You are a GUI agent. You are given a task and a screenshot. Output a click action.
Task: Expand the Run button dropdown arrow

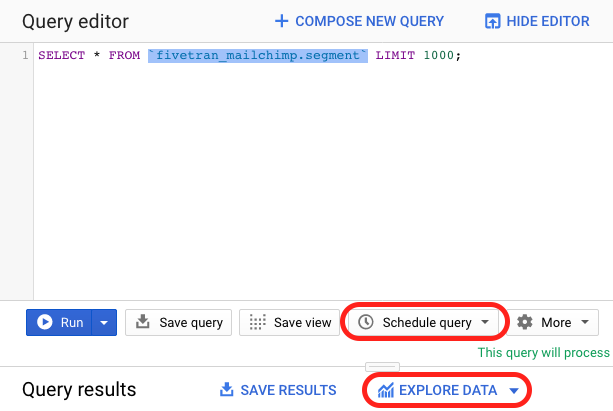tap(104, 323)
